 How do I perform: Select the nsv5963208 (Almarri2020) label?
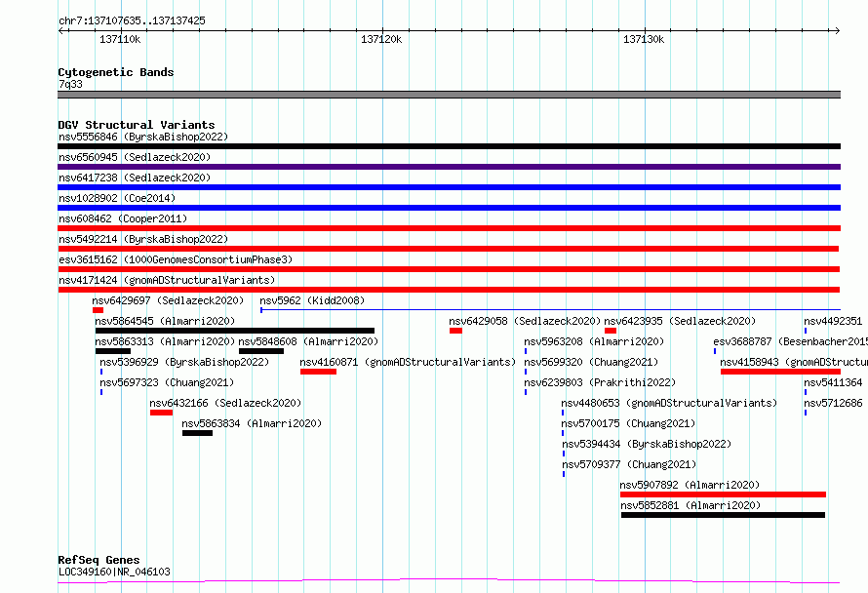594,341
